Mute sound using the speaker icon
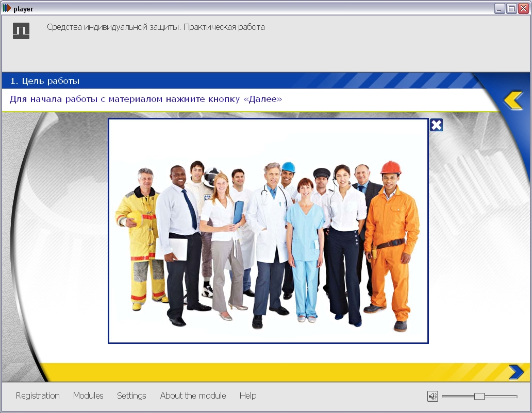Image resolution: width=532 pixels, height=413 pixels. (x=433, y=396)
